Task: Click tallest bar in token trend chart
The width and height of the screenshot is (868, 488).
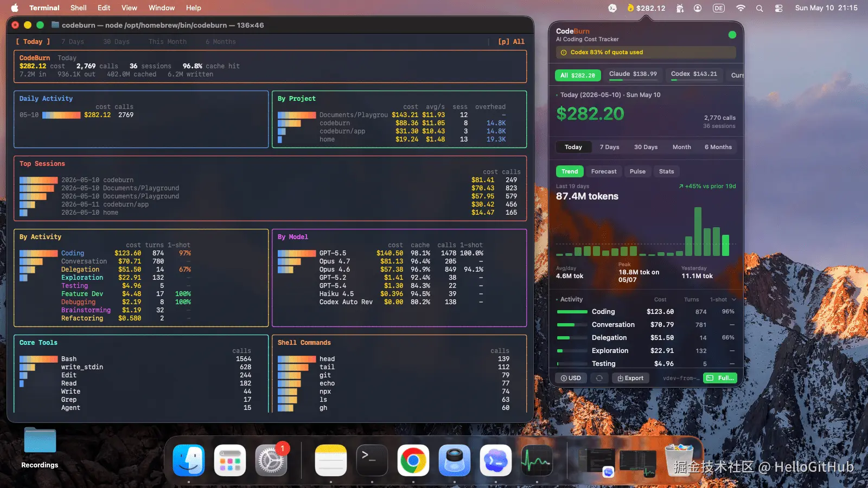Action: pyautogui.click(x=698, y=232)
